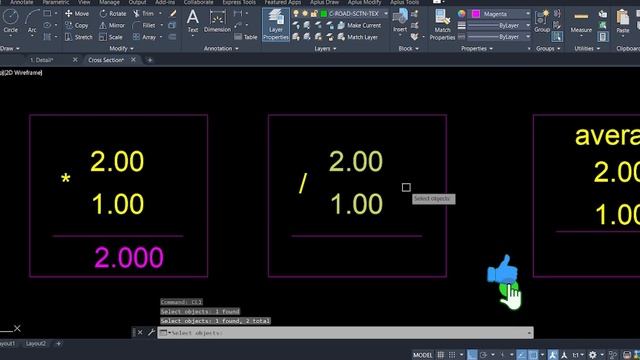This screenshot has width=640, height=360.
Task: Expand the Groups panel
Action: click(x=548, y=49)
